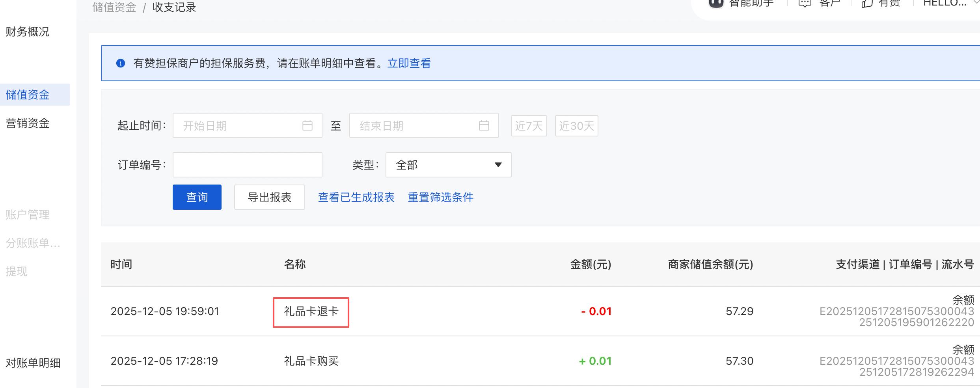Open 营销资金 in sidebar
980x388 pixels.
pos(28,123)
